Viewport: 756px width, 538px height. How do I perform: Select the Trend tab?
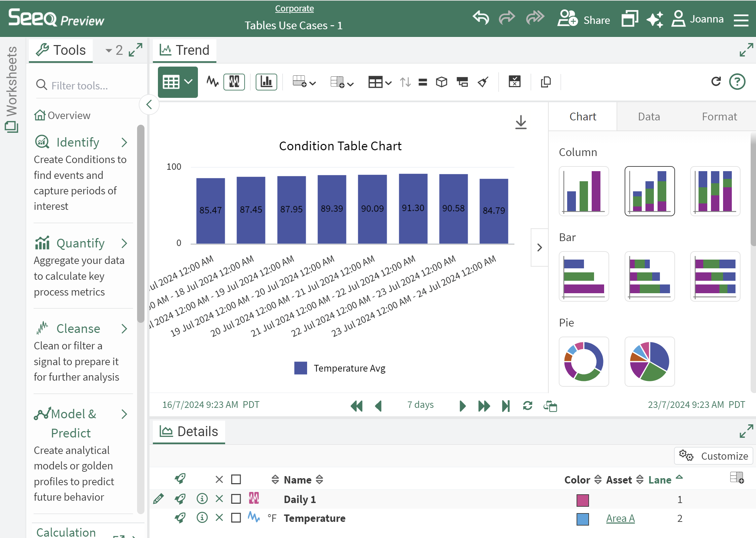click(184, 50)
